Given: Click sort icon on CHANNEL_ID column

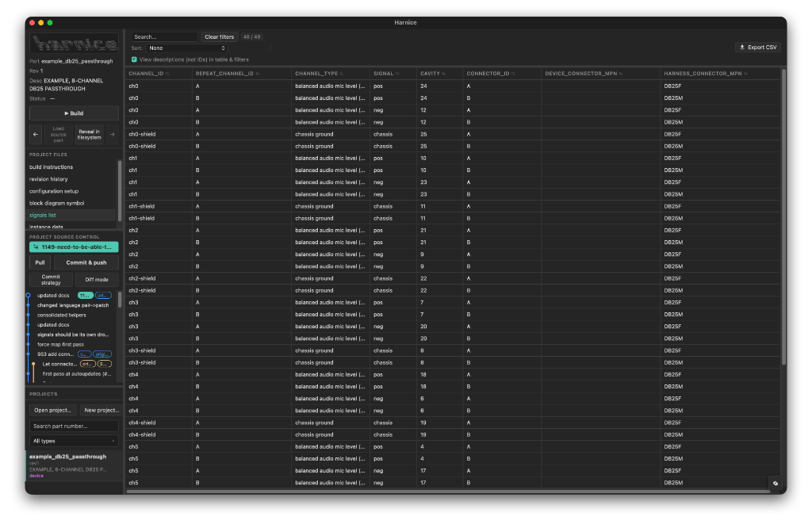Looking at the screenshot, I should coord(167,74).
